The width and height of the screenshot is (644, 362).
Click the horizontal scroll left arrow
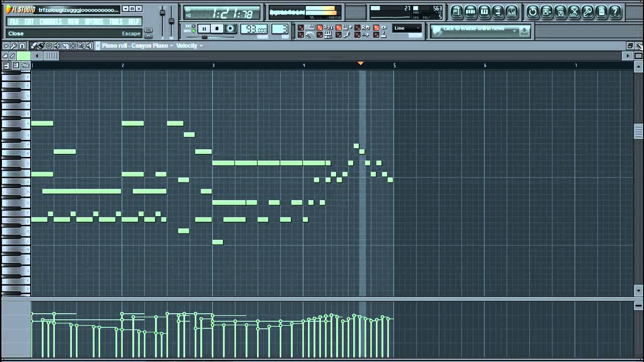coord(37,56)
